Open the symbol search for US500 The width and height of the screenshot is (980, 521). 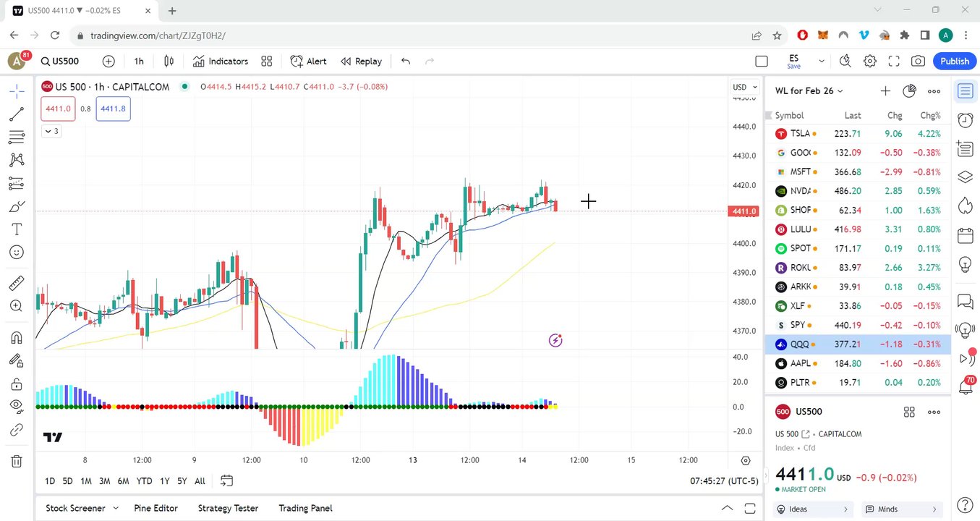60,62
